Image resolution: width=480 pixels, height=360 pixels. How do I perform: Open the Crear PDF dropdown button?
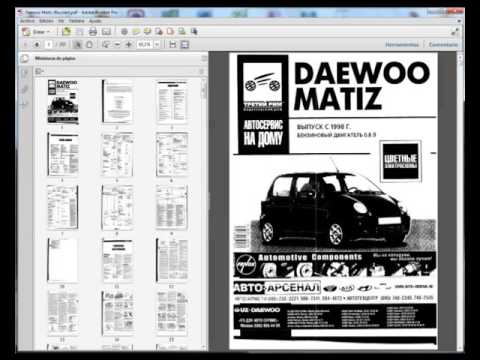36,32
